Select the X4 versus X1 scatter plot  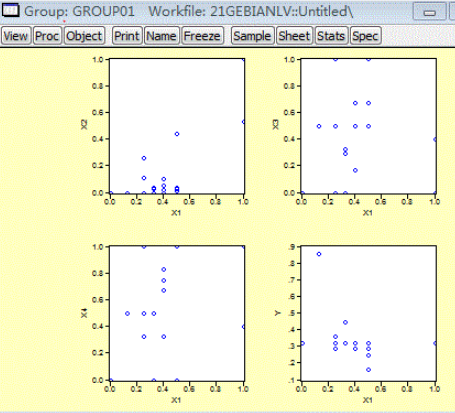pos(177,313)
